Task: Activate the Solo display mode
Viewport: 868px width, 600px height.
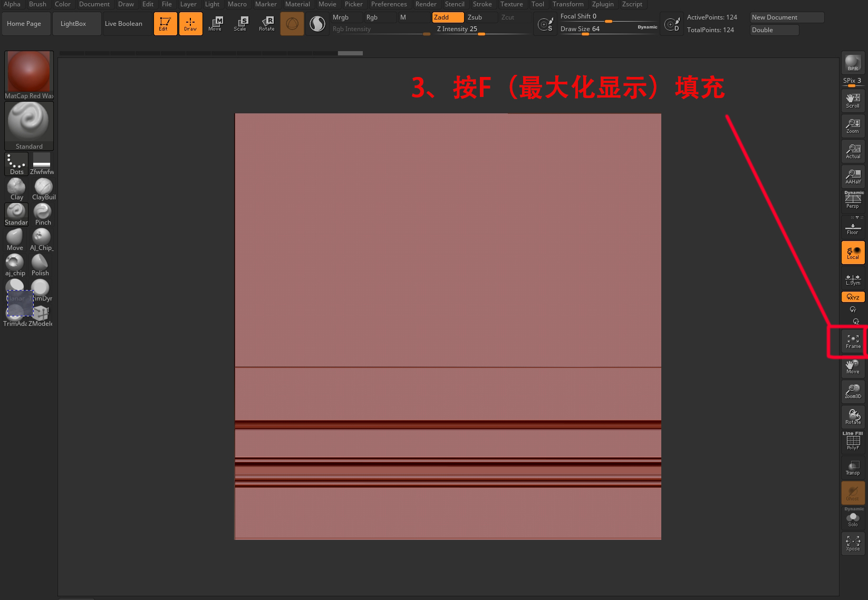Action: point(852,519)
